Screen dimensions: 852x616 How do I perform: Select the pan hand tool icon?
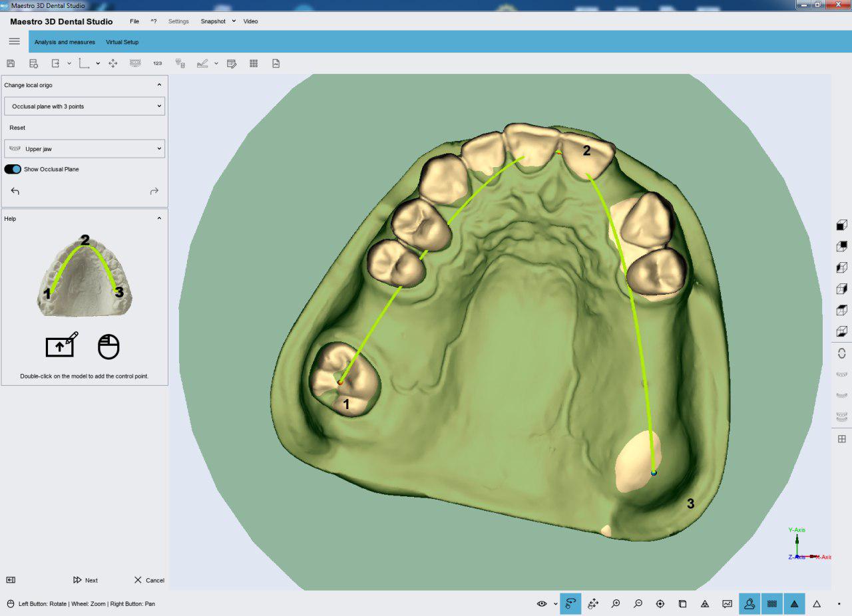593,603
